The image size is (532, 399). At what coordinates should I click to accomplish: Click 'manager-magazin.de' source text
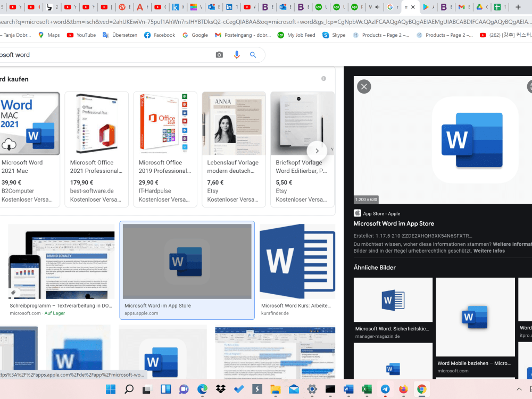[x=377, y=336]
